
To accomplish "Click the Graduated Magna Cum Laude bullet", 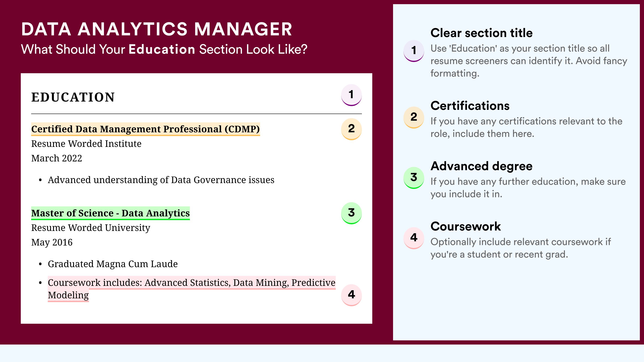I will click(113, 264).
